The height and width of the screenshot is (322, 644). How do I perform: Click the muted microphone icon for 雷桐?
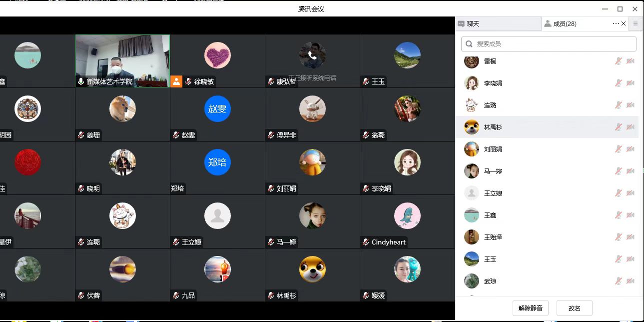(619, 61)
